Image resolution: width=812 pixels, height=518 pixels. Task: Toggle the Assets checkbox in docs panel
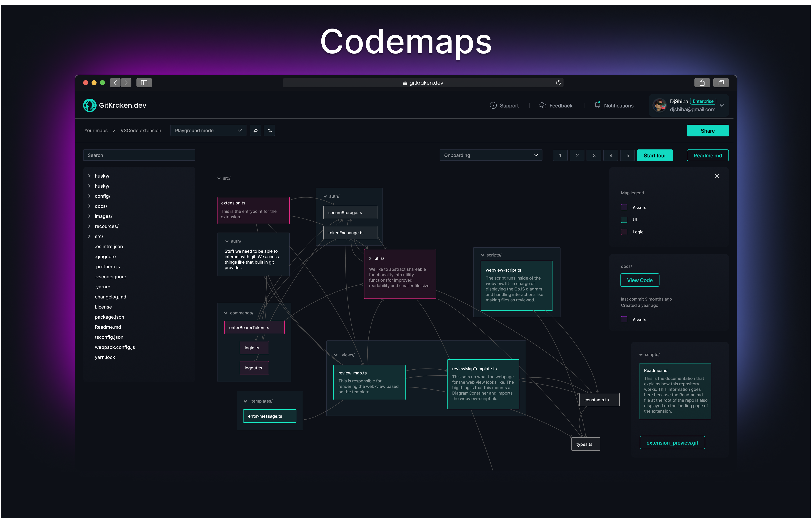(x=624, y=319)
